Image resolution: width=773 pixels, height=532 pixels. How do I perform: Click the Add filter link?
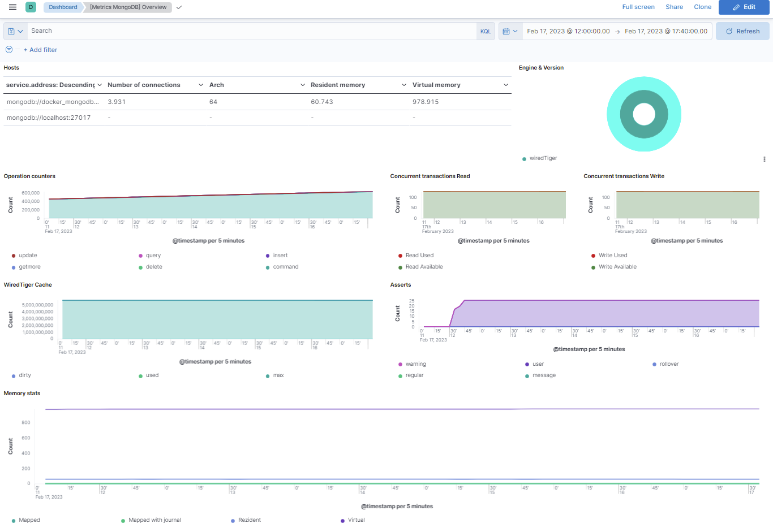(x=40, y=50)
